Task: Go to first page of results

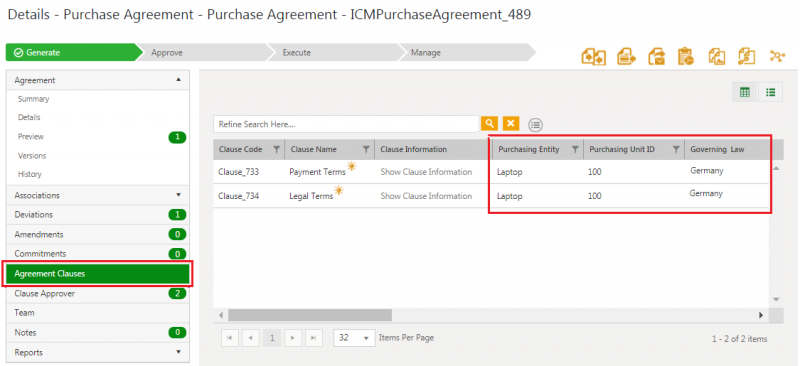Action: tap(230, 338)
